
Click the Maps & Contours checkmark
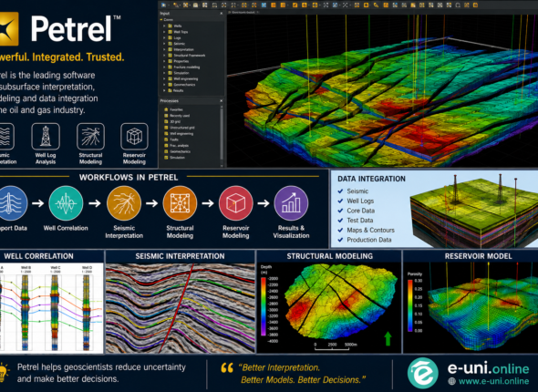(340, 230)
